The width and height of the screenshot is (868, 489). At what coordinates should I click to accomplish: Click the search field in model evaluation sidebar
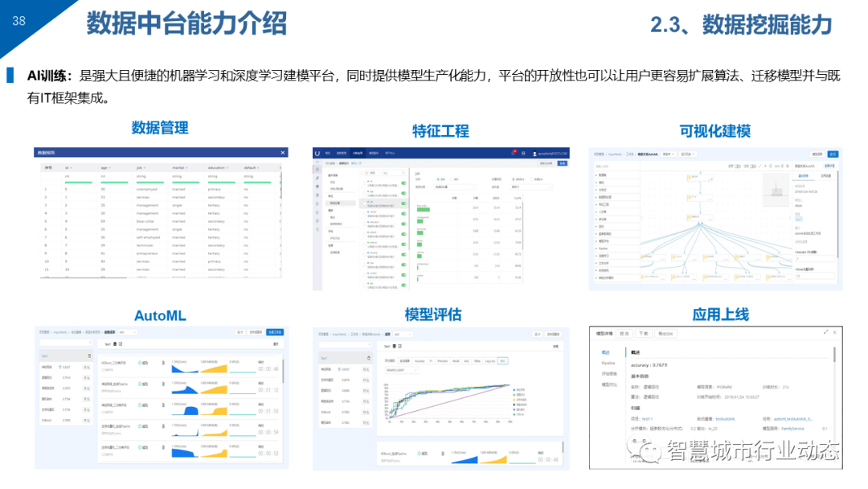click(x=344, y=345)
